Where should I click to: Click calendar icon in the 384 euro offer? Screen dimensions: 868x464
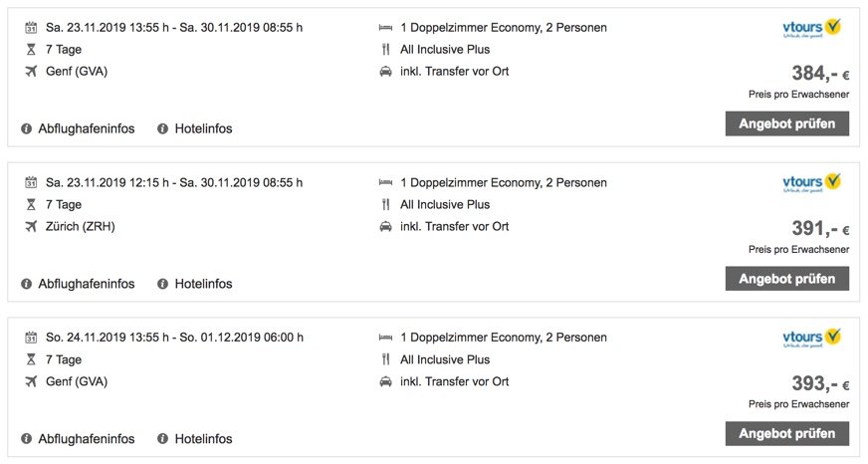tap(30, 27)
